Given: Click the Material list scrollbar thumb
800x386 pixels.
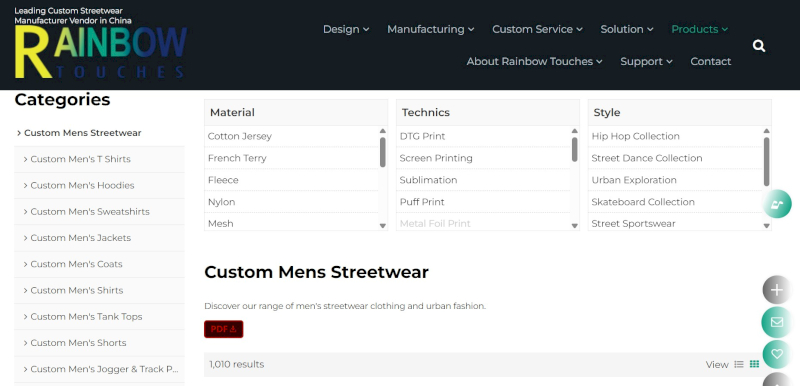Looking at the screenshot, I should point(383,152).
